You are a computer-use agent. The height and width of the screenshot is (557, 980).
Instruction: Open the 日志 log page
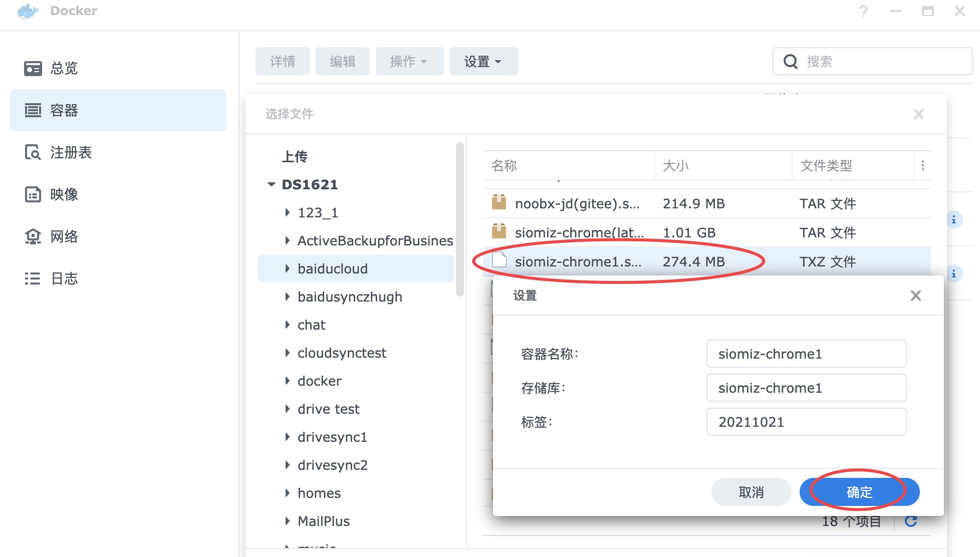[118, 278]
